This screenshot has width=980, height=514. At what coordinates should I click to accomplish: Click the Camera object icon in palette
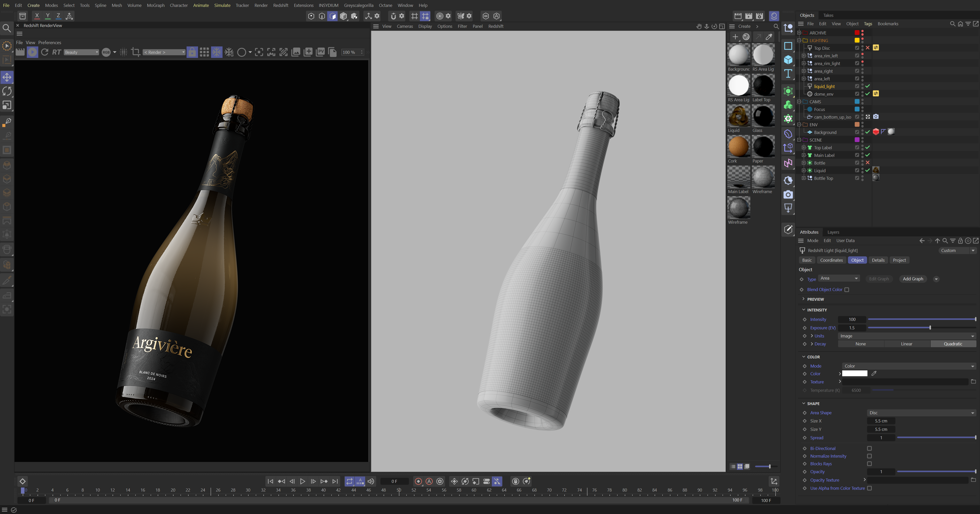[788, 195]
